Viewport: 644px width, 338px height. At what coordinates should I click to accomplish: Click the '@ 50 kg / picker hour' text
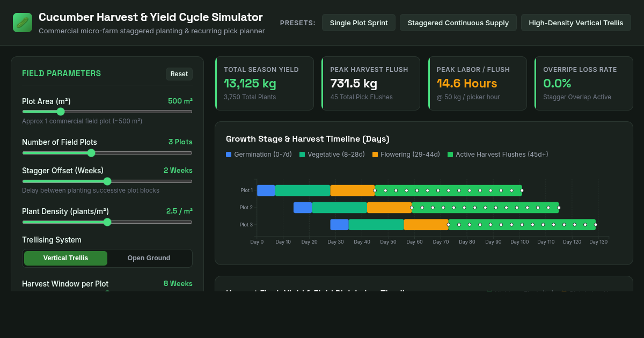click(469, 97)
